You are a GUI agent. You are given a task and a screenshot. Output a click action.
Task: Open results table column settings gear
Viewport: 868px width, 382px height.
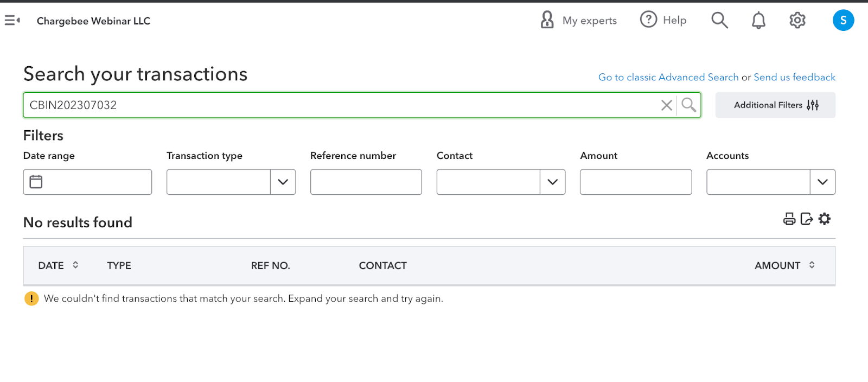coord(825,219)
